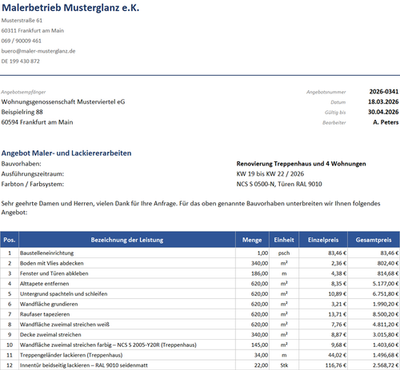Viewport: 400px width, 370px height.
Task: Click the 'Einheit' column header
Action: pyautogui.click(x=284, y=240)
